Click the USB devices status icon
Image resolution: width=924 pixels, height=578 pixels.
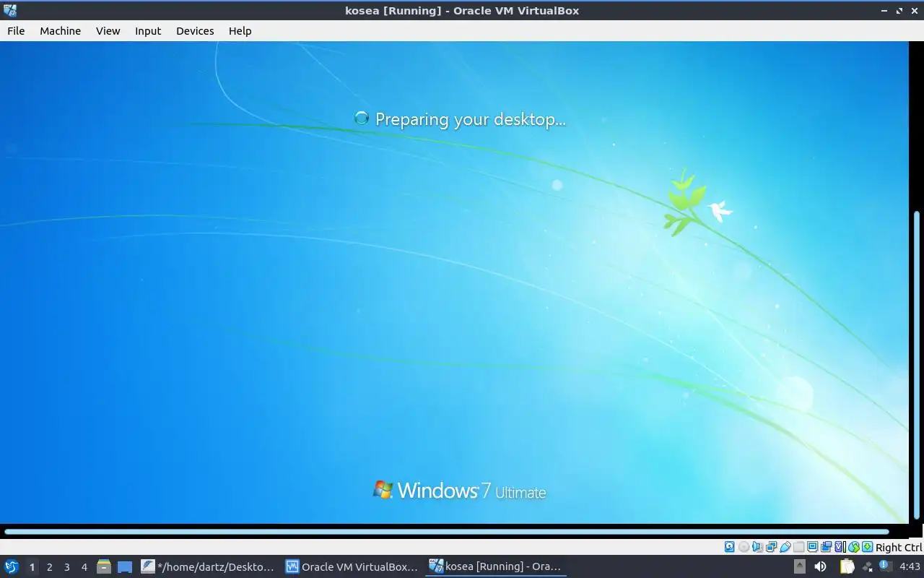coord(785,547)
